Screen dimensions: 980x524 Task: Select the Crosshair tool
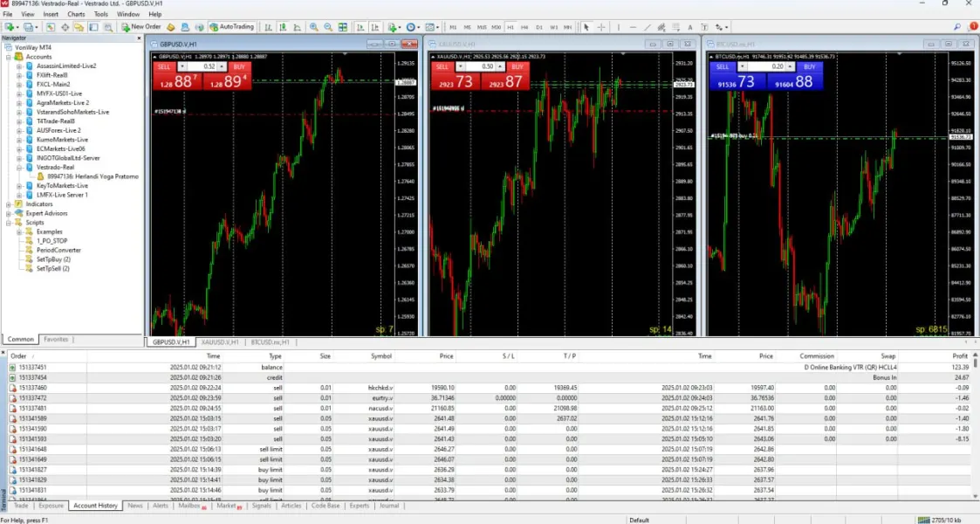pyautogui.click(x=601, y=27)
